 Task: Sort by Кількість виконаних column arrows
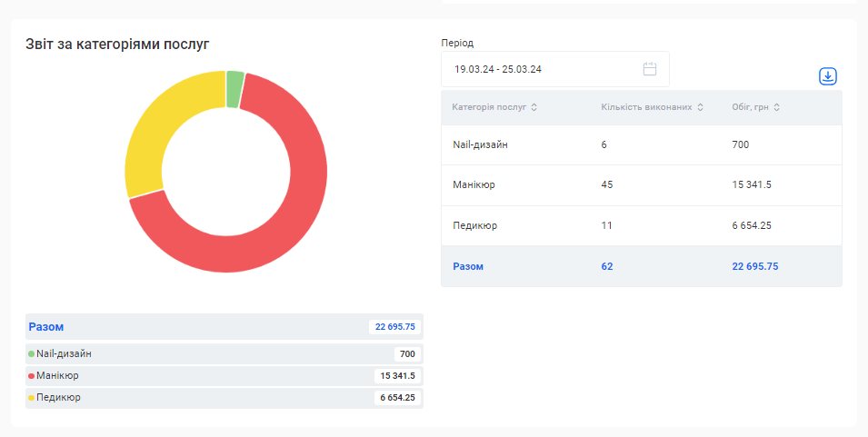click(701, 107)
